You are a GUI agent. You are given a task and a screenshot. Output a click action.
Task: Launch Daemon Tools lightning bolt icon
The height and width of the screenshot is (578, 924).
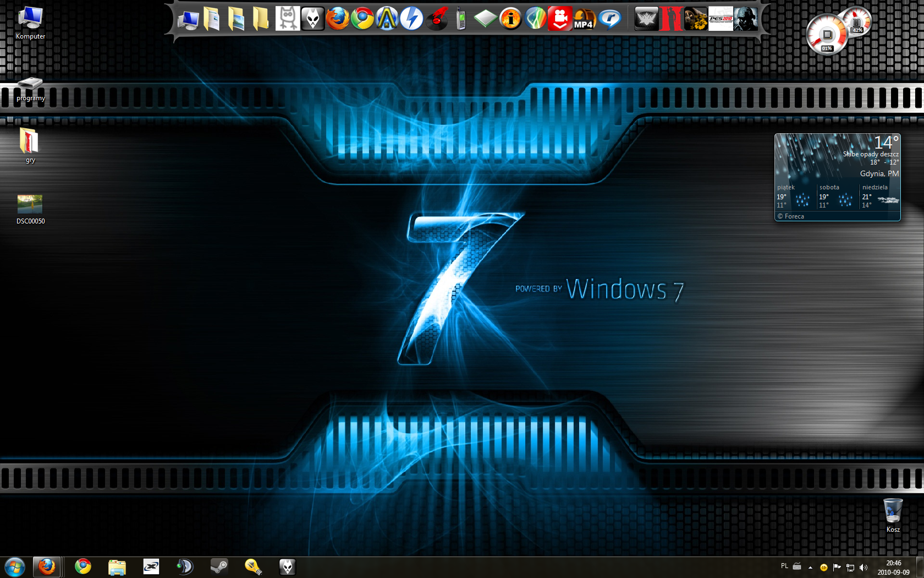pos(411,19)
